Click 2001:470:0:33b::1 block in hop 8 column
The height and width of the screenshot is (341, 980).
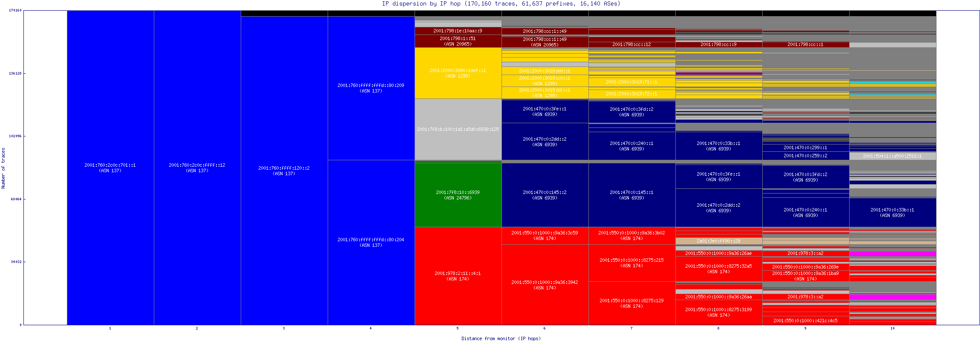pyautogui.click(x=719, y=146)
